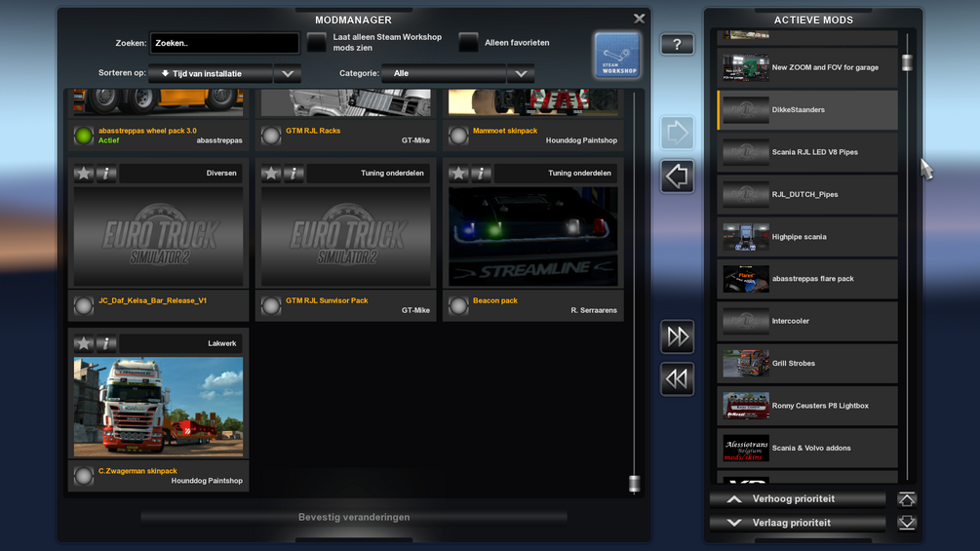980x551 pixels.
Task: Toggle Mammoet skinpack mod status
Action: tap(458, 136)
